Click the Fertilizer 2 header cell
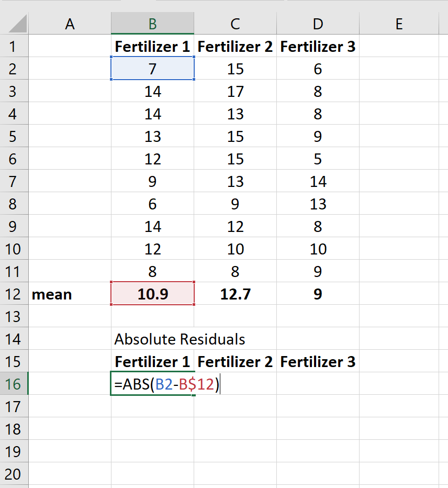This screenshot has width=448, height=488. coord(235,46)
